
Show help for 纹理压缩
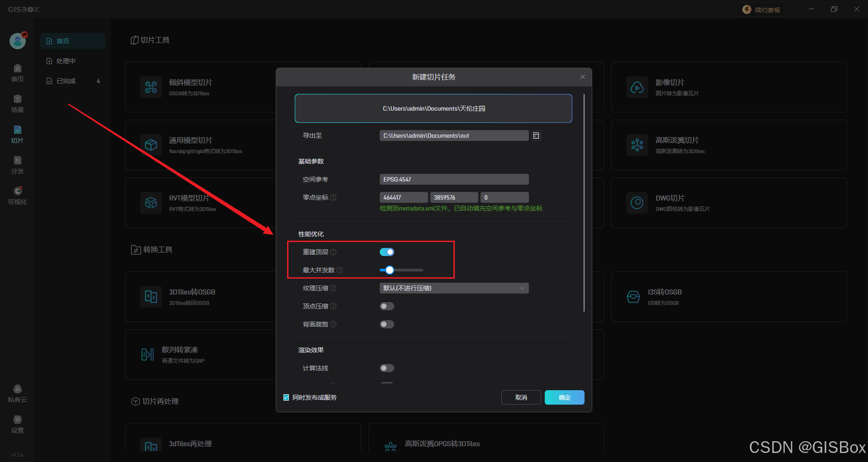click(333, 288)
